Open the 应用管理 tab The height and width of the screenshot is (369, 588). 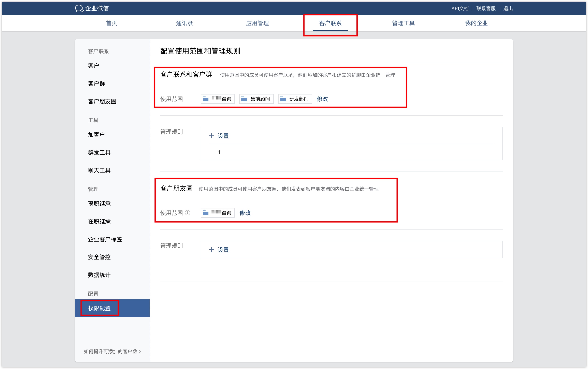(258, 23)
